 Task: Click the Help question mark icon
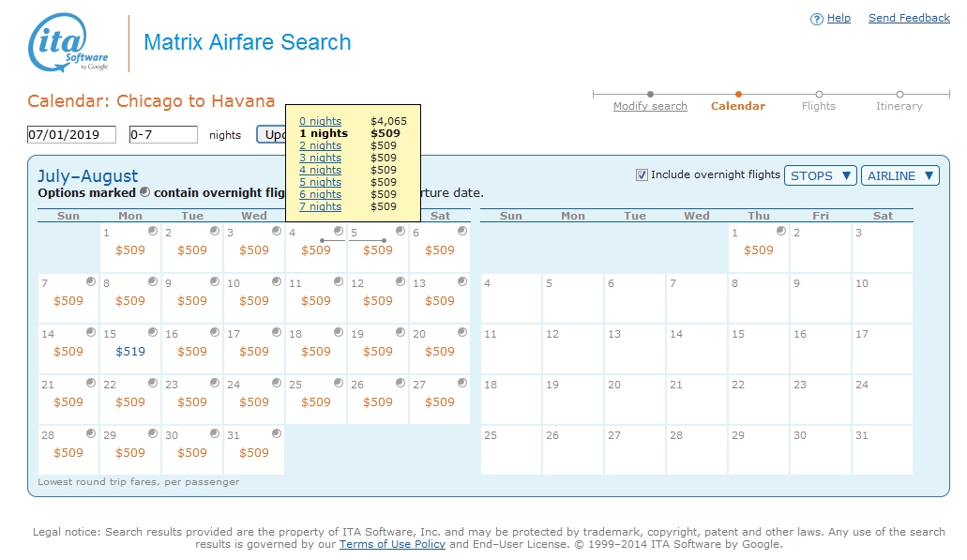pos(817,18)
